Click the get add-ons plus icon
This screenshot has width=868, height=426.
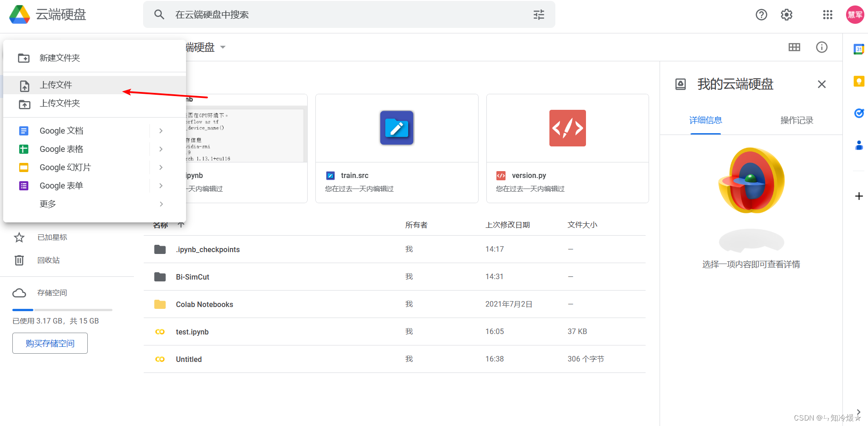click(859, 196)
